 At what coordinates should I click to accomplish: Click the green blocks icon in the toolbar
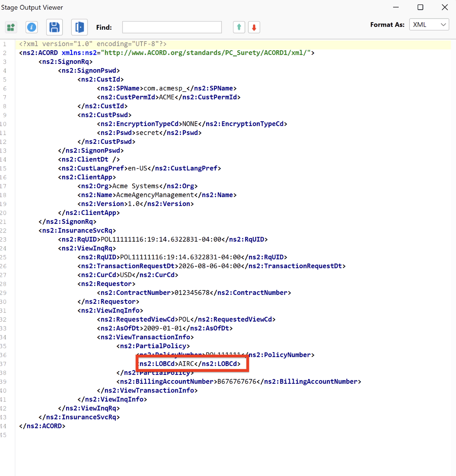pos(11,27)
